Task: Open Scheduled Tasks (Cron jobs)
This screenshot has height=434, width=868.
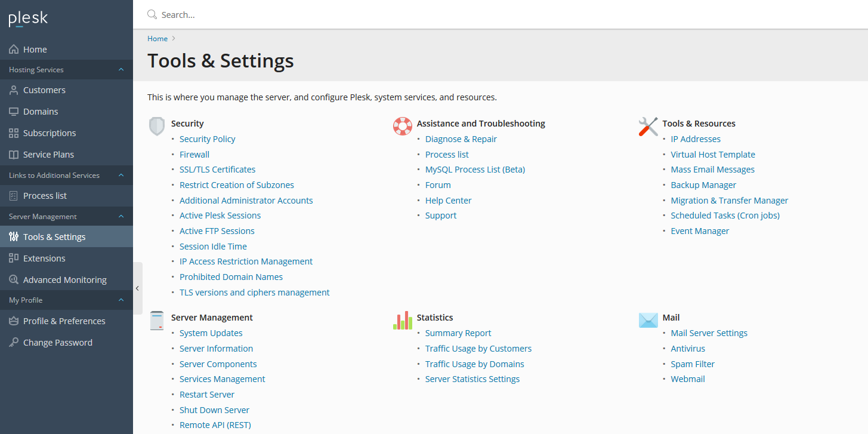Action: (725, 216)
